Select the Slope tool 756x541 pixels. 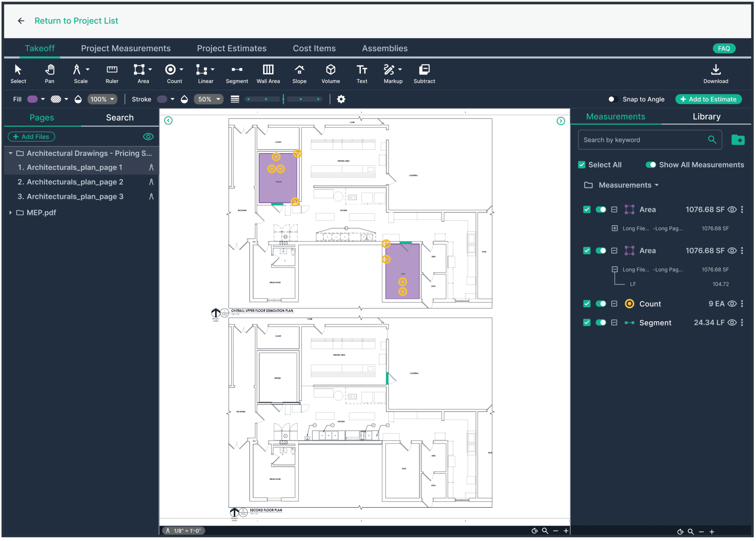coord(299,73)
